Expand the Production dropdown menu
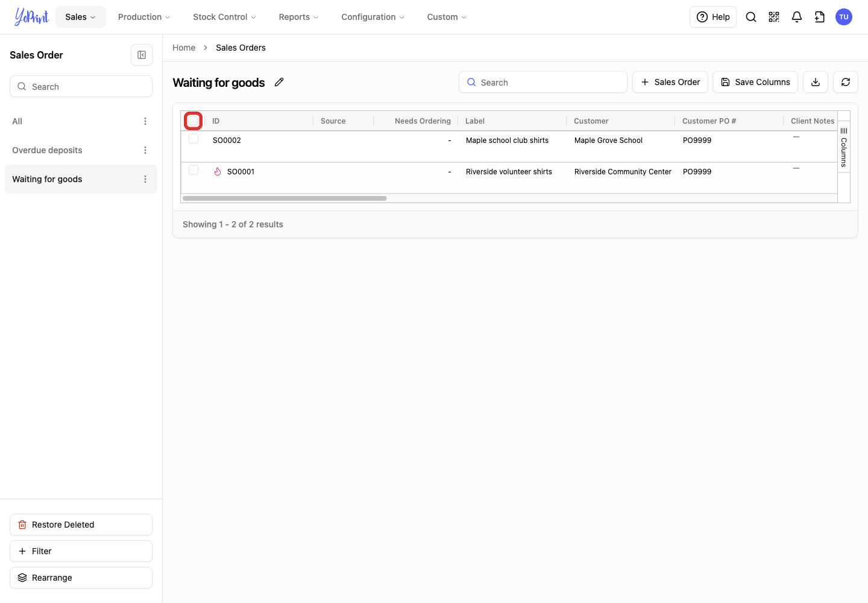The width and height of the screenshot is (868, 603). coord(144,17)
